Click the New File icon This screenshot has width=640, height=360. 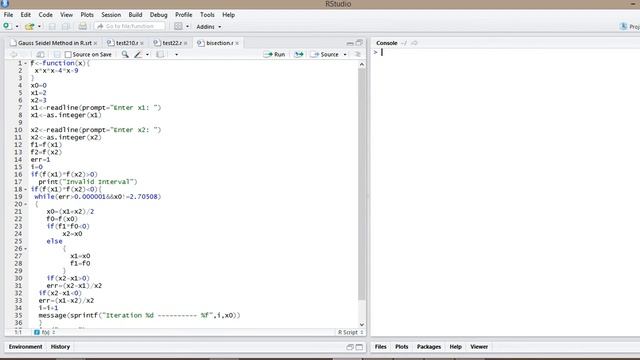click(7, 26)
